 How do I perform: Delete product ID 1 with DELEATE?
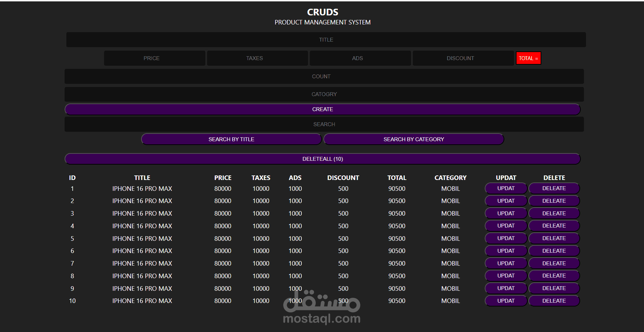tap(554, 188)
